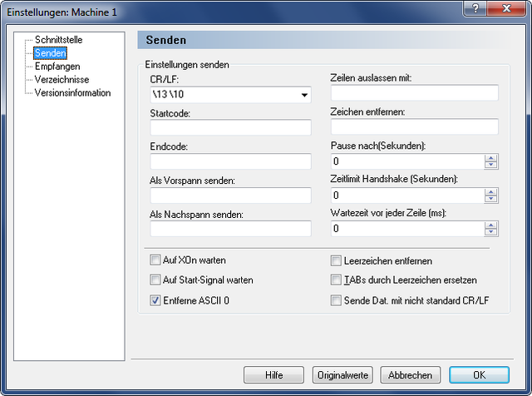Toggle Sende Dat. mit nicht standard CR/LF
This screenshot has width=532, height=396.
coord(336,300)
